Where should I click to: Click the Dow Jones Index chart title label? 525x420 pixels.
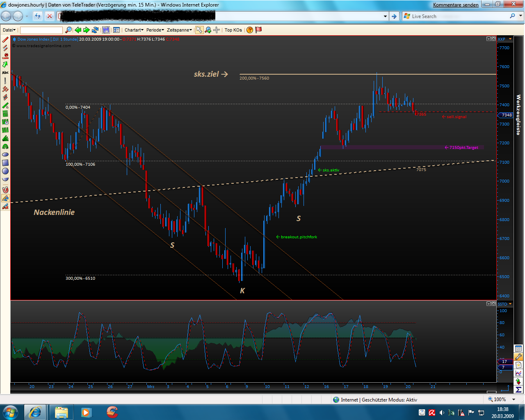tap(48, 39)
